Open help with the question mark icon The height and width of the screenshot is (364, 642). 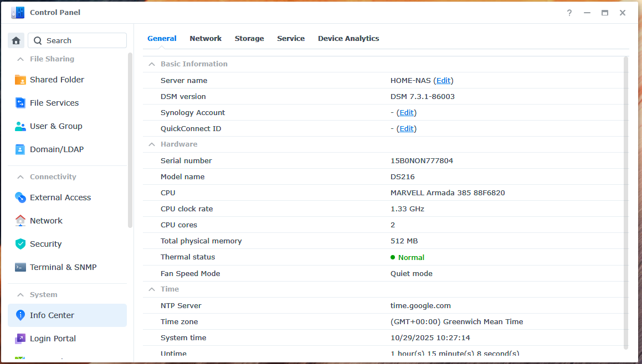[x=569, y=13]
